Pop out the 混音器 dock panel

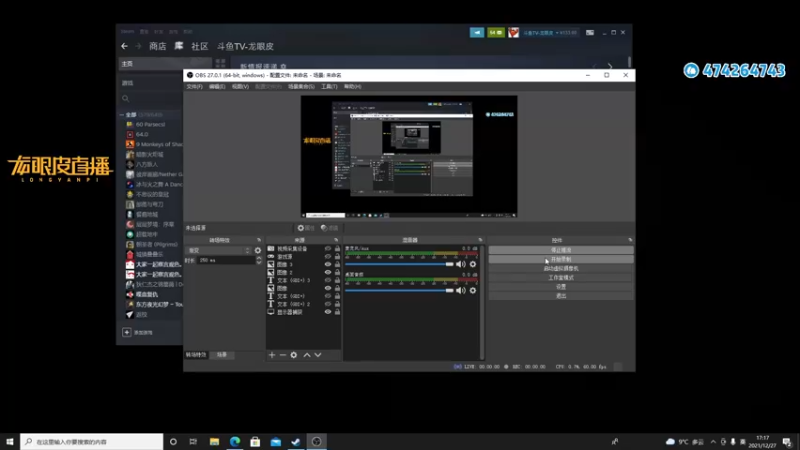point(480,240)
